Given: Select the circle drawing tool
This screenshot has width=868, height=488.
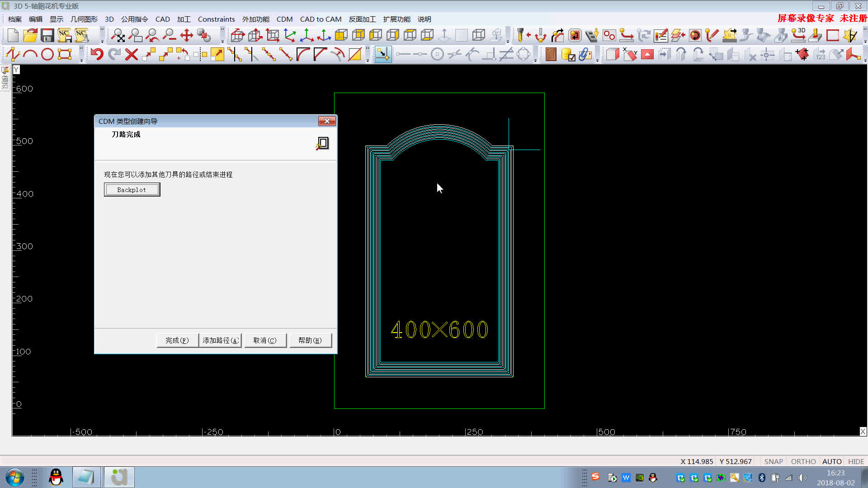Looking at the screenshot, I should [x=47, y=54].
